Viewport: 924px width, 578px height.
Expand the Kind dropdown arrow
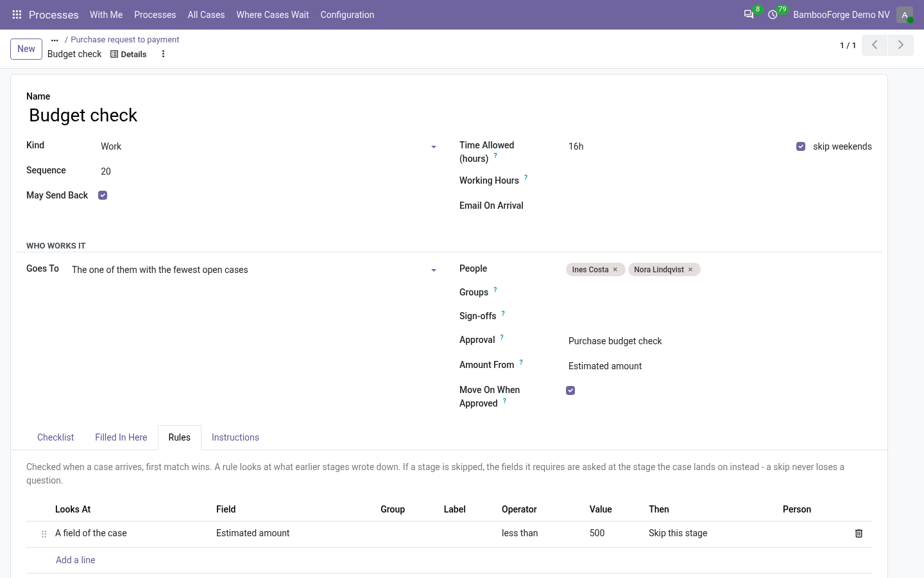point(434,147)
